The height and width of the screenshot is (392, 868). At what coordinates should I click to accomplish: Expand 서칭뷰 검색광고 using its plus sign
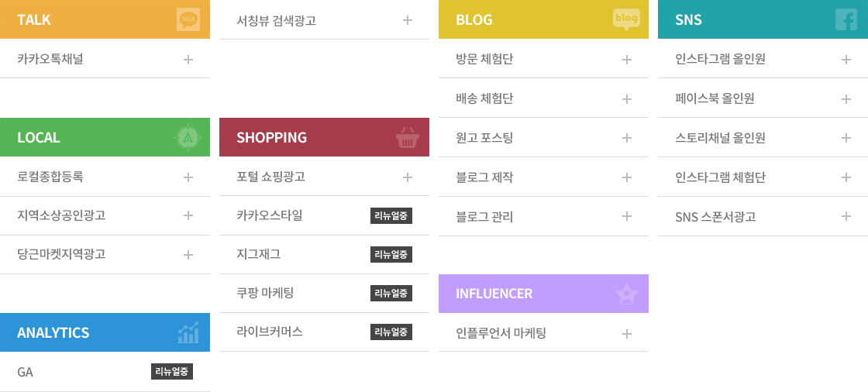[408, 20]
